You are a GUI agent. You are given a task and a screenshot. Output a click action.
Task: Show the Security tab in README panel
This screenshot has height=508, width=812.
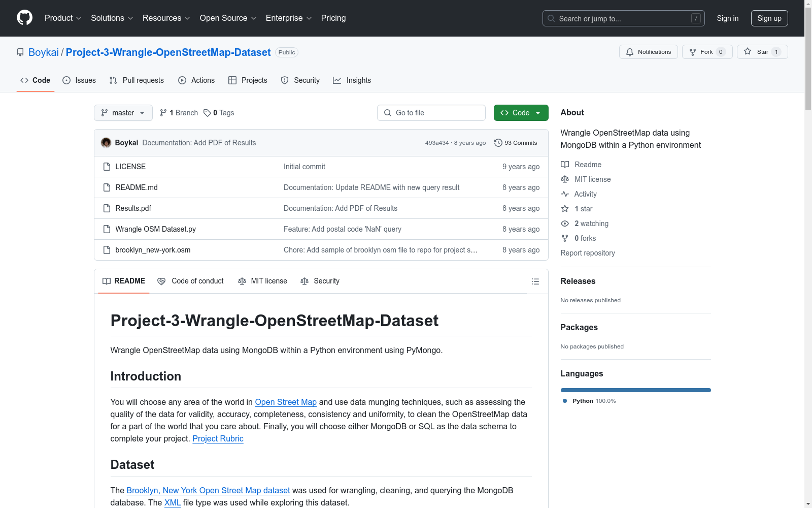coord(320,281)
